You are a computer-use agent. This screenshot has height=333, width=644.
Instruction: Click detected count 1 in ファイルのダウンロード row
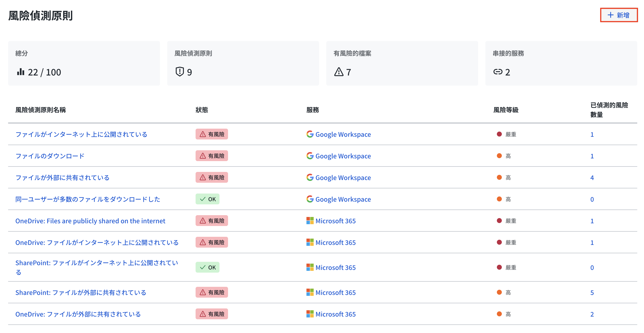(x=592, y=156)
